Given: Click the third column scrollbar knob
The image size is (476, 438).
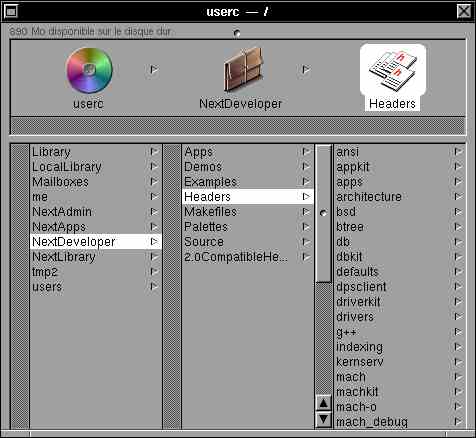Looking at the screenshot, I should coord(323,213).
